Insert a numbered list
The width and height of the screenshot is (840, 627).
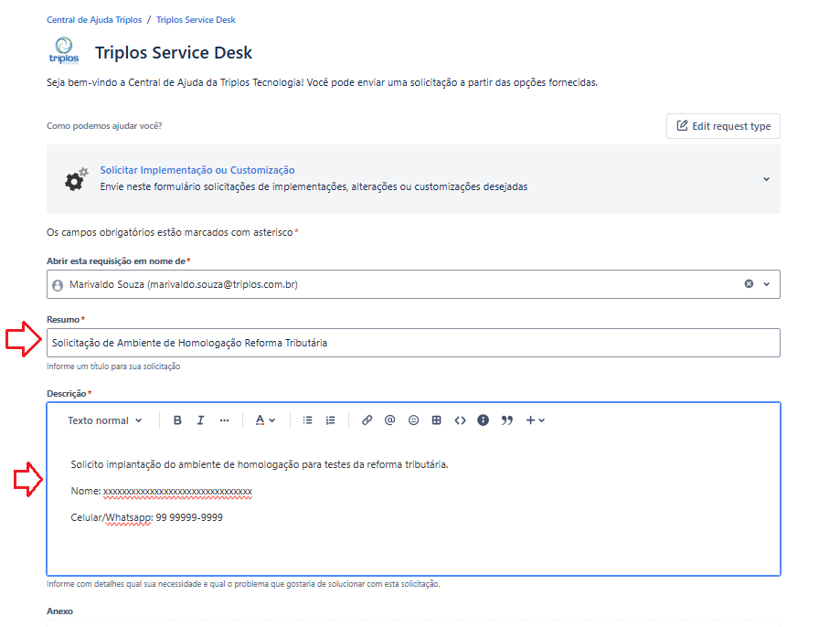(x=331, y=420)
